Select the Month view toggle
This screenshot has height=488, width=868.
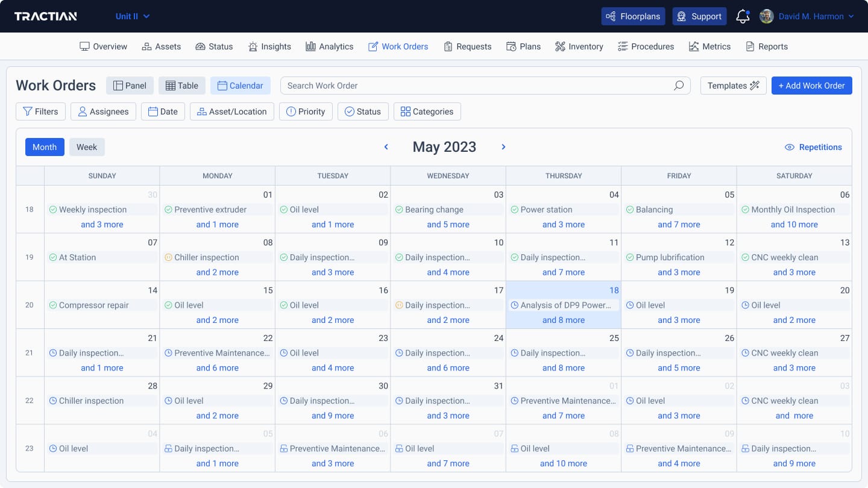tap(44, 146)
